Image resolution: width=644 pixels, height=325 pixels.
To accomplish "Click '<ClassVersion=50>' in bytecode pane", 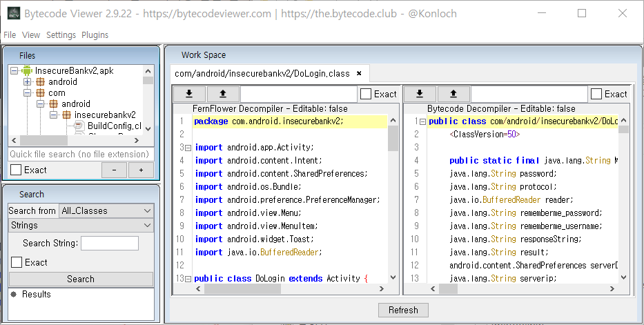I will (x=485, y=134).
